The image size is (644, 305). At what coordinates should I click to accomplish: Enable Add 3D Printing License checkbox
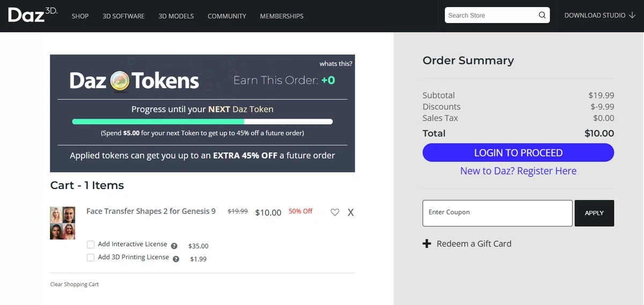point(91,258)
